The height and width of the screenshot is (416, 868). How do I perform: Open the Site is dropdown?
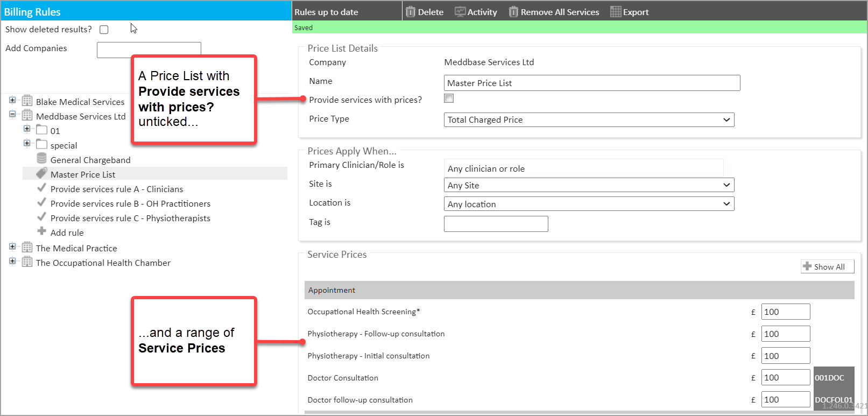pyautogui.click(x=589, y=185)
